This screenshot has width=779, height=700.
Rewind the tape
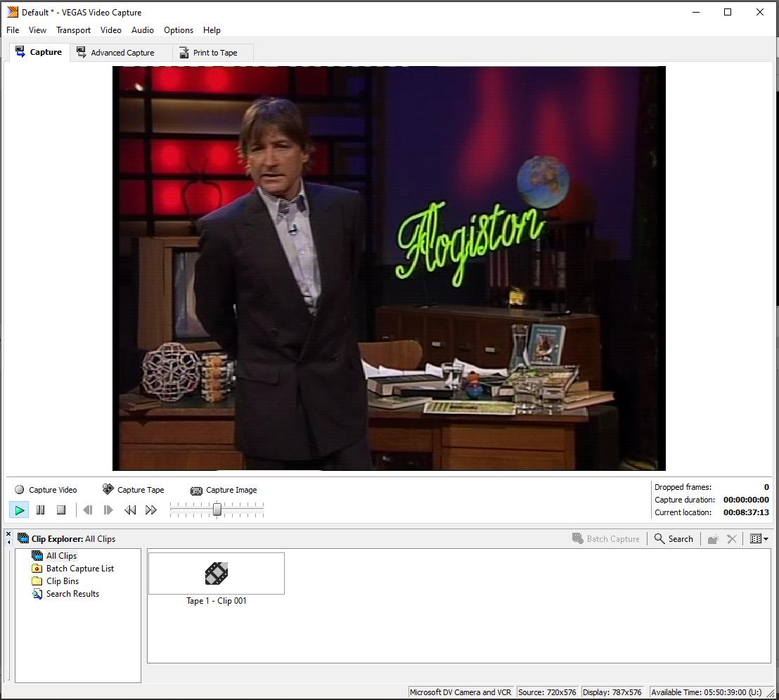tap(130, 510)
